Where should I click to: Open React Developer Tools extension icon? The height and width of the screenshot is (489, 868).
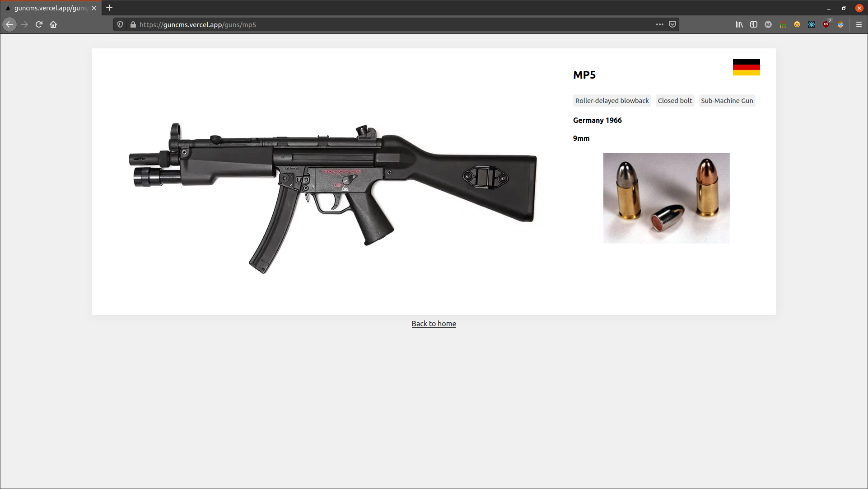point(812,24)
